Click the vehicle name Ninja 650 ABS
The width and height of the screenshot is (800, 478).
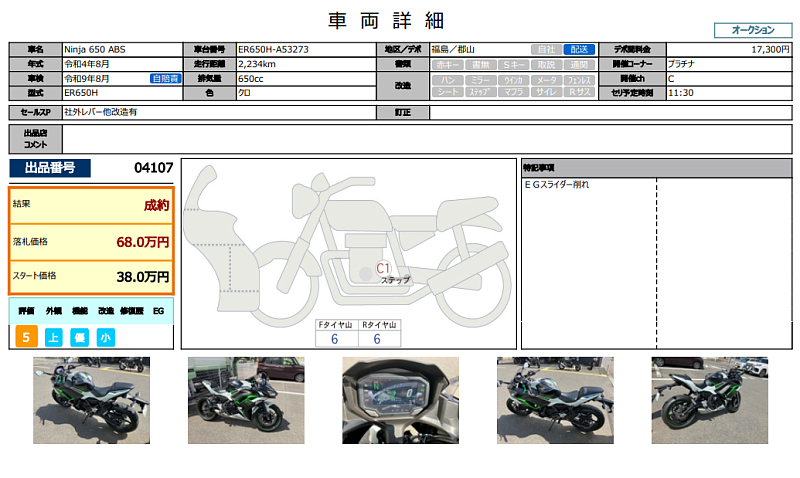pos(95,49)
